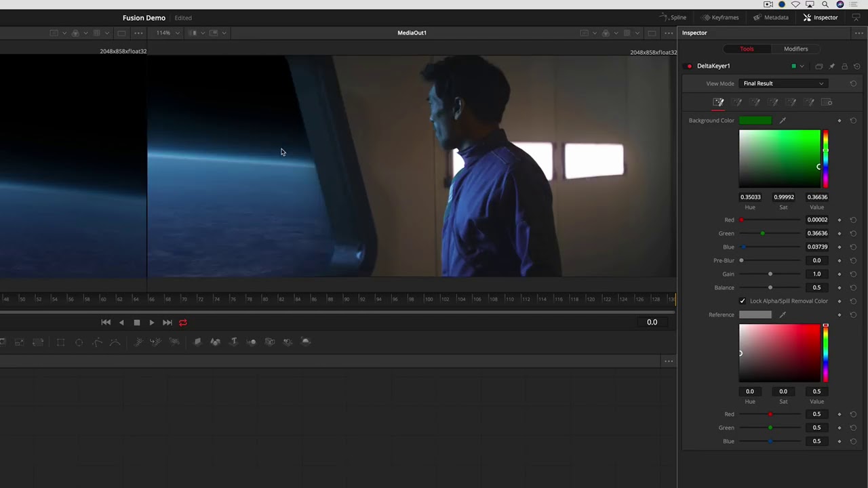Open macOS Spotlight search icon

point(825,4)
